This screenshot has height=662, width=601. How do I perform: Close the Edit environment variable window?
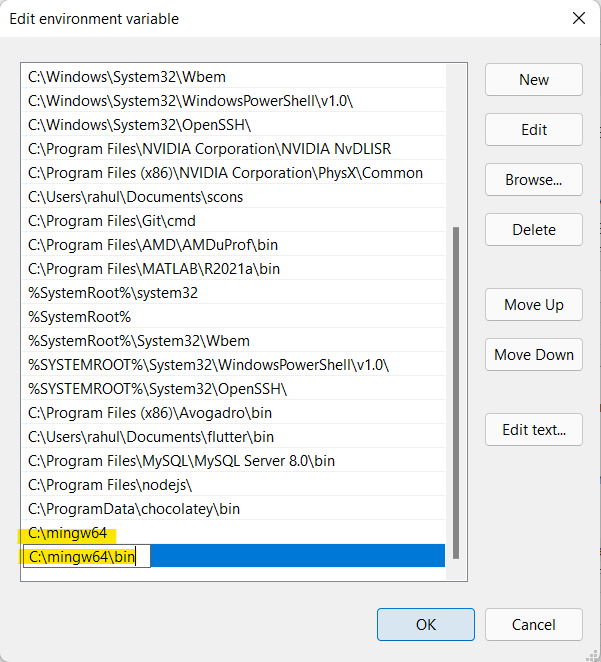click(578, 18)
